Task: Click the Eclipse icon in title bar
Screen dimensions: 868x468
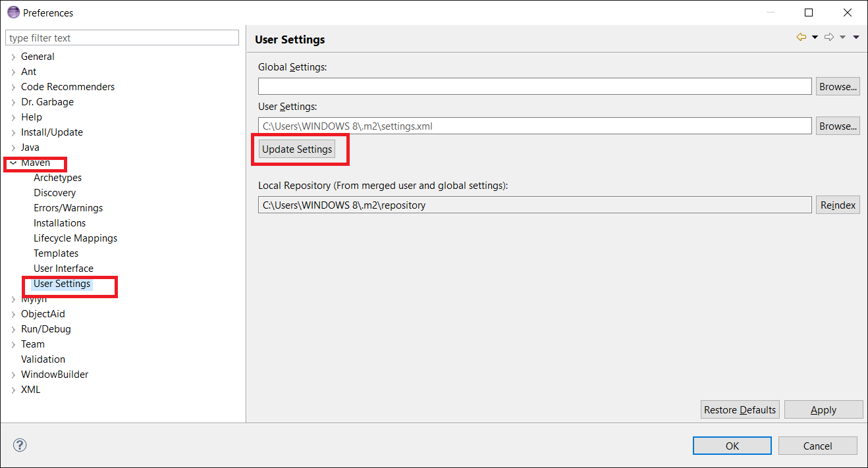Action: 13,13
